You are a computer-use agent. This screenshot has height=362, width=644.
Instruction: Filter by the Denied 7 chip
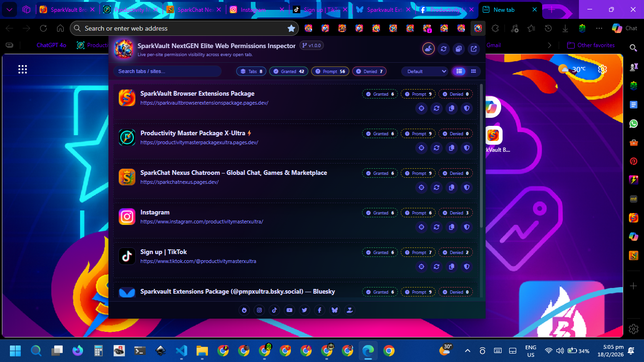tap(370, 71)
